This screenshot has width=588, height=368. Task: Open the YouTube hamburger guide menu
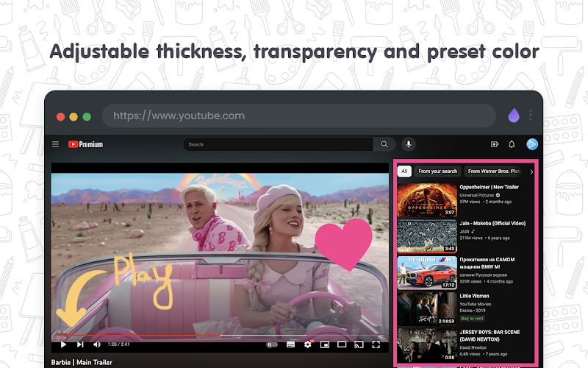56,144
